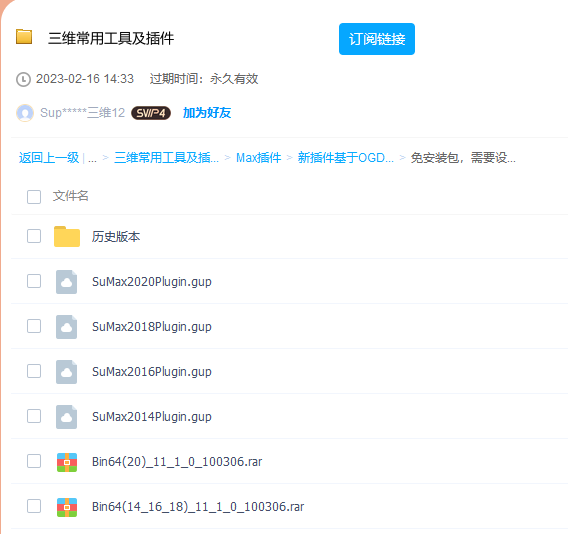Click the SuMax2016Plugin.gup file icon
This screenshot has width=568, height=534.
(x=66, y=371)
